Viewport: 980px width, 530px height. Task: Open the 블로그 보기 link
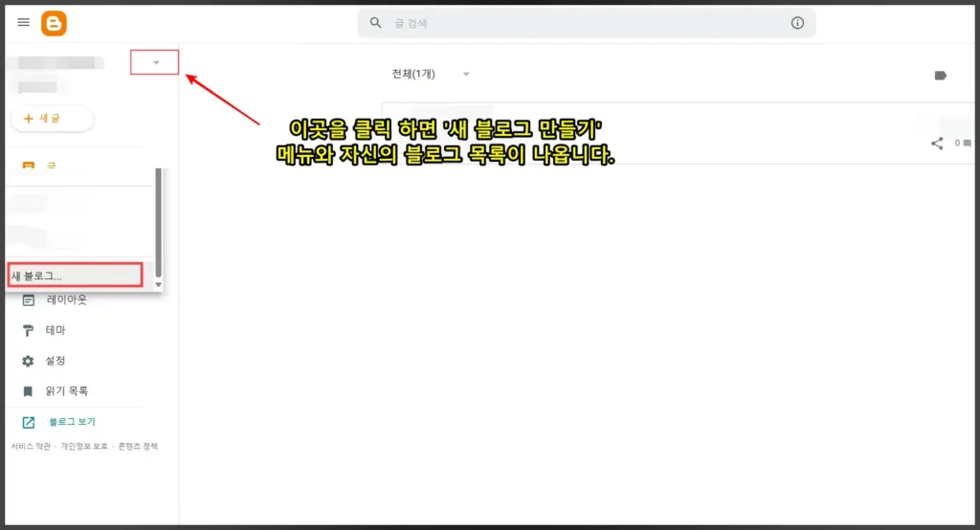[72, 422]
